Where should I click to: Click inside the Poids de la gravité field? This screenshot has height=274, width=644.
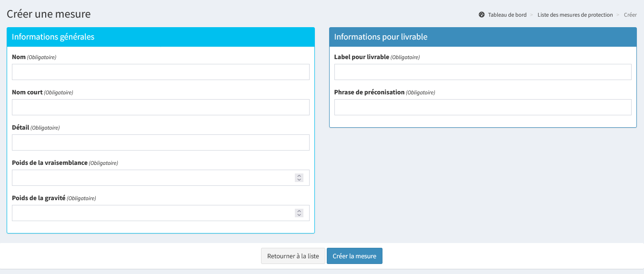pyautogui.click(x=152, y=213)
